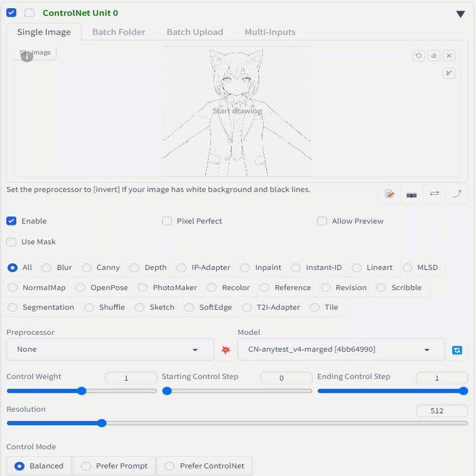Click the eraser icon on image canvas
Viewport: 476px width, 476px height.
(433, 55)
